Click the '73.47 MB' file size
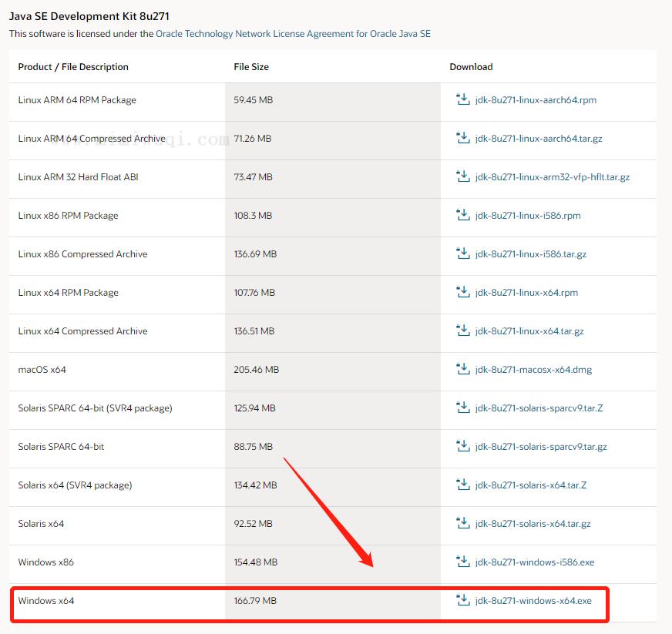Viewport: 672px width, 634px height. point(254,177)
